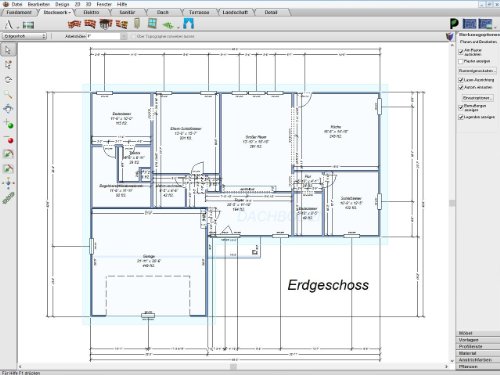Expand the Möbel panel section

tap(477, 333)
